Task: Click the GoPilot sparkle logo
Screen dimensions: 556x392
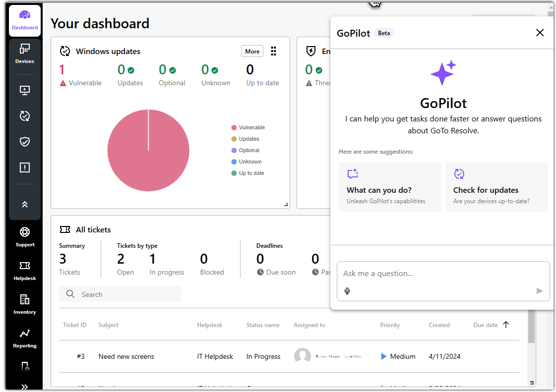Action: 443,73
